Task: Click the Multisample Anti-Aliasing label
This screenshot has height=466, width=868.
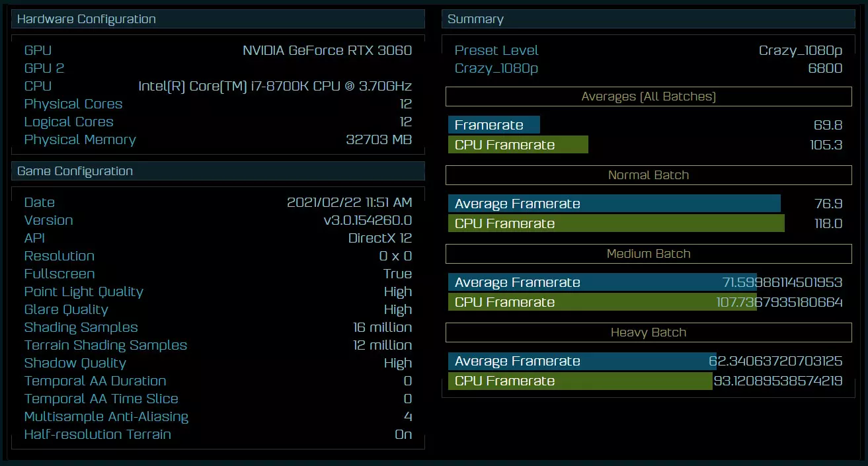Action: click(x=106, y=417)
